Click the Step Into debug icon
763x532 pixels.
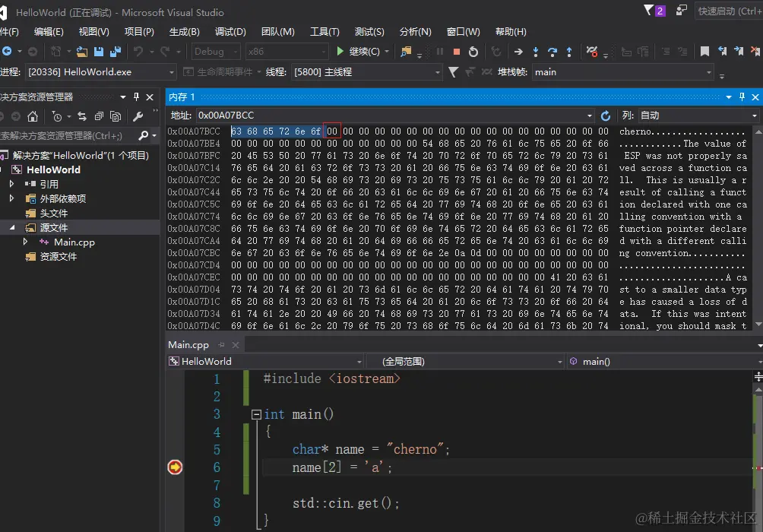click(536, 52)
